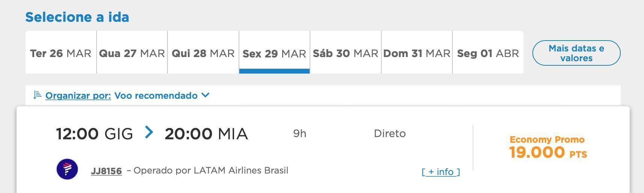This screenshot has height=193, width=644.
Task: Select the Dom 31 MAR date tab
Action: point(417,52)
